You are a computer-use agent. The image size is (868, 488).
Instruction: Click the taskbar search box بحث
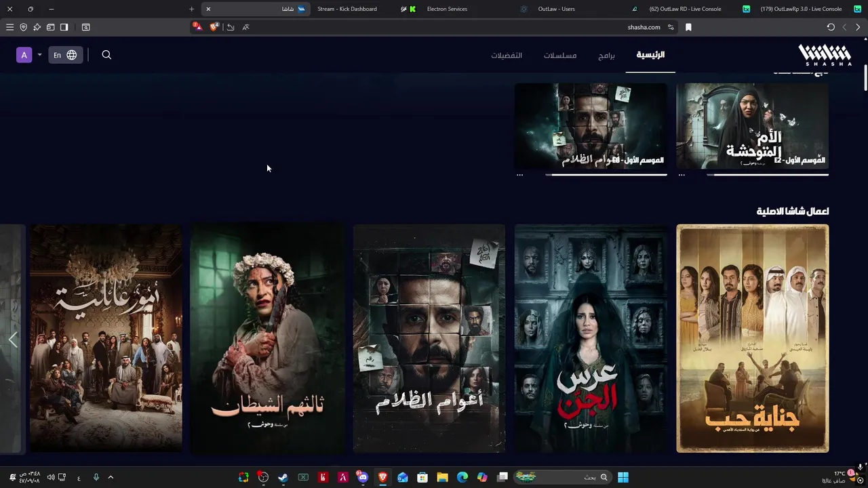click(x=563, y=477)
